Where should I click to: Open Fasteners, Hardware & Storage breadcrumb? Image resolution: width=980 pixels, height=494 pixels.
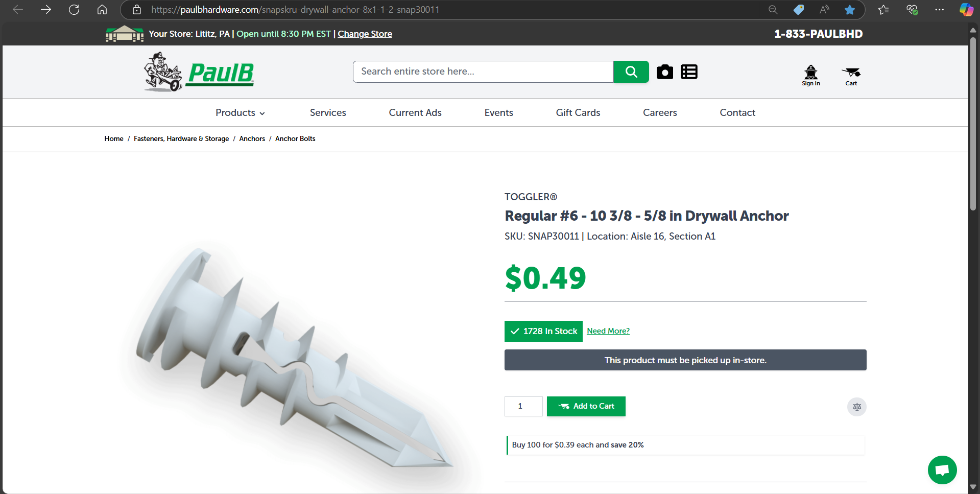tap(181, 138)
